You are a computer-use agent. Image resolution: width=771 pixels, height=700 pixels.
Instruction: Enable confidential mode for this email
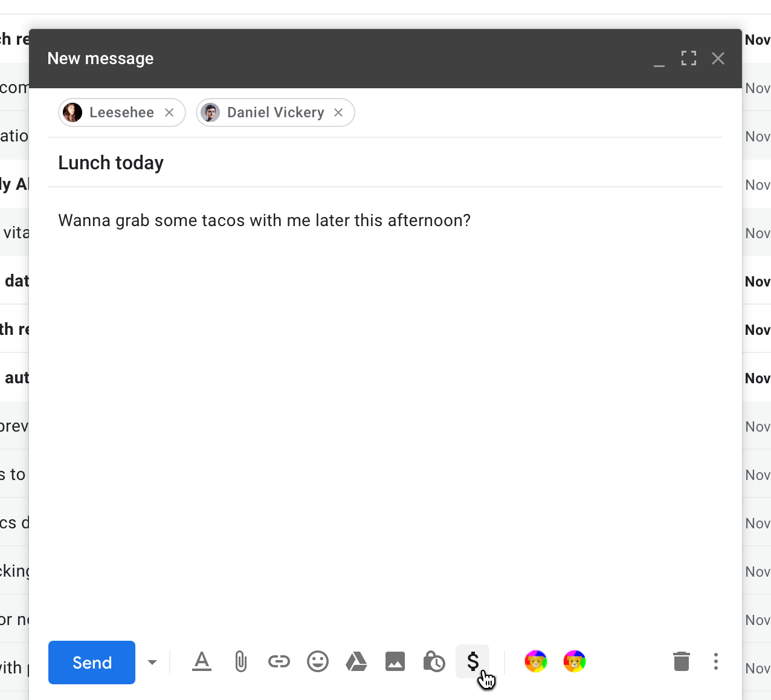point(433,662)
